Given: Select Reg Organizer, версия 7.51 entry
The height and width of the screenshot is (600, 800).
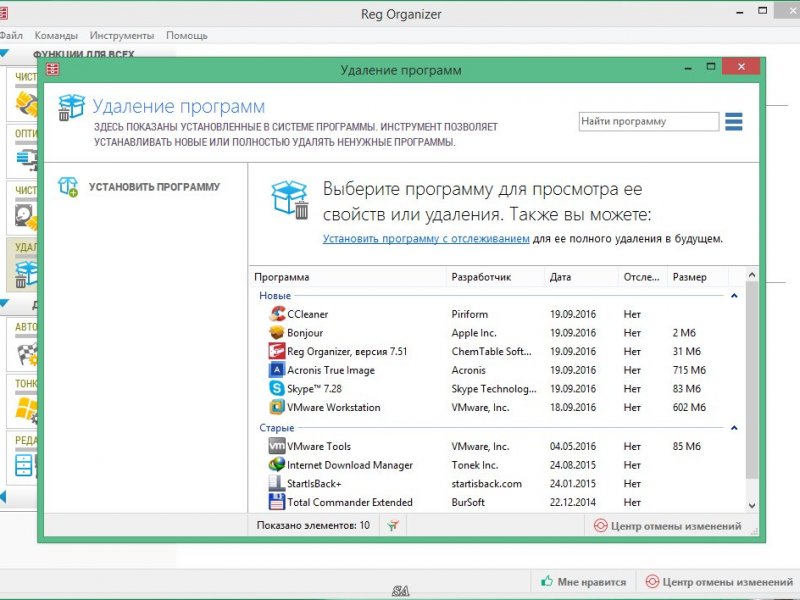Looking at the screenshot, I should [x=347, y=352].
